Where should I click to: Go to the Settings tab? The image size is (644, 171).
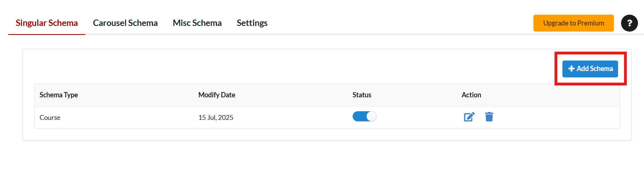pyautogui.click(x=252, y=23)
